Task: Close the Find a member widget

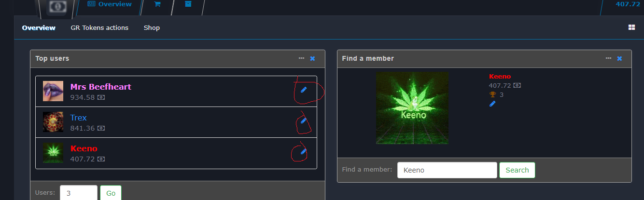Action: 619,58
